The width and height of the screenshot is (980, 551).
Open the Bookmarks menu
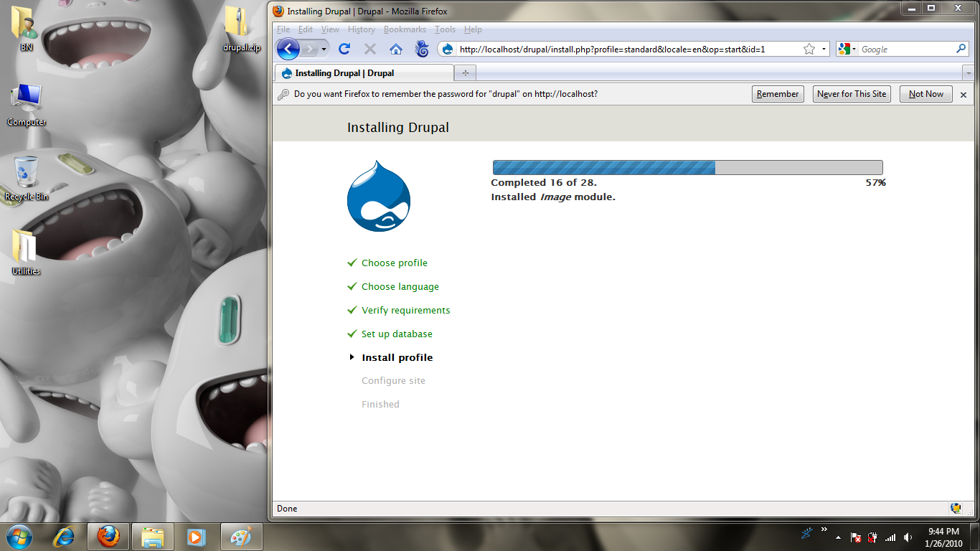pos(405,29)
